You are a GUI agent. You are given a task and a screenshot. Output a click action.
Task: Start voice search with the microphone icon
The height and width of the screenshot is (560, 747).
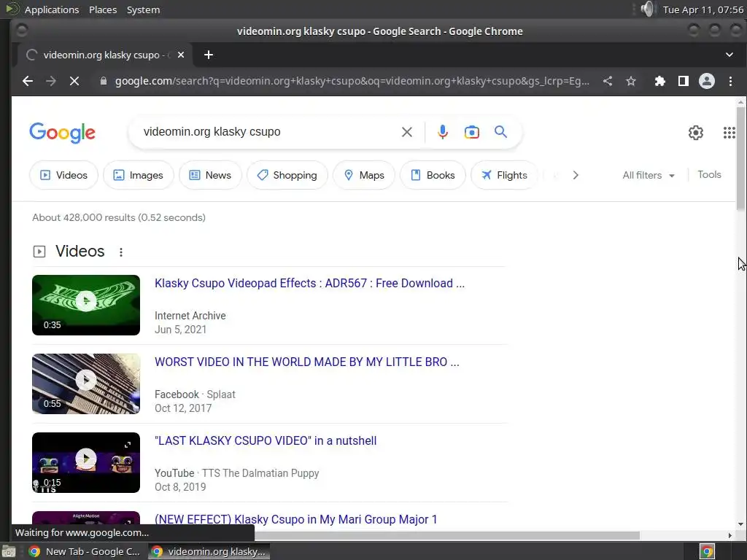[443, 132]
